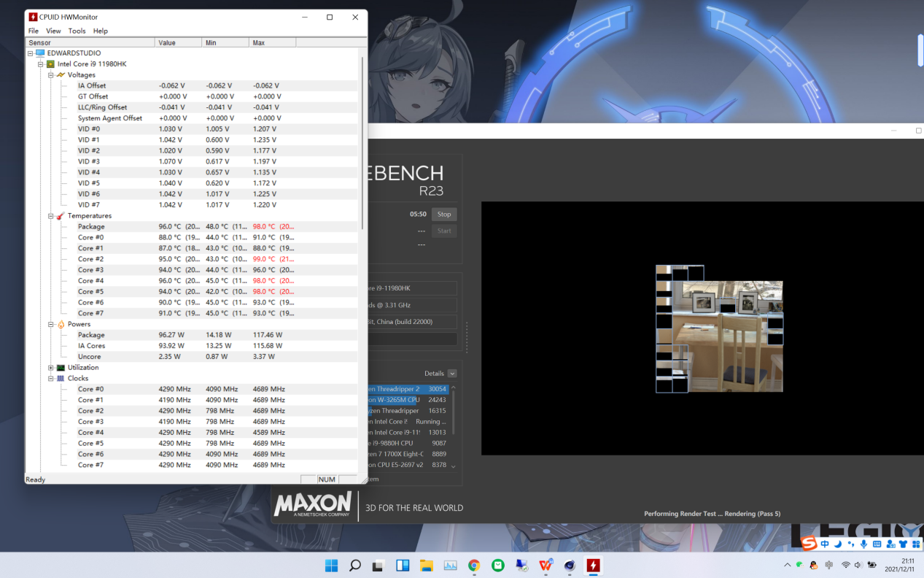Expand the Utilization section
924x578 pixels.
pos(50,368)
